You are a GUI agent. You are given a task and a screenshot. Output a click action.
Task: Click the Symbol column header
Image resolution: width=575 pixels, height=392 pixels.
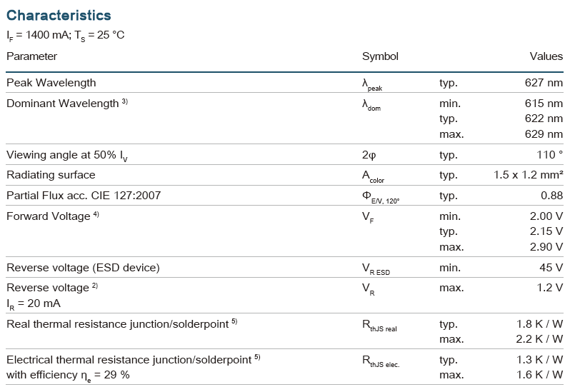point(380,56)
